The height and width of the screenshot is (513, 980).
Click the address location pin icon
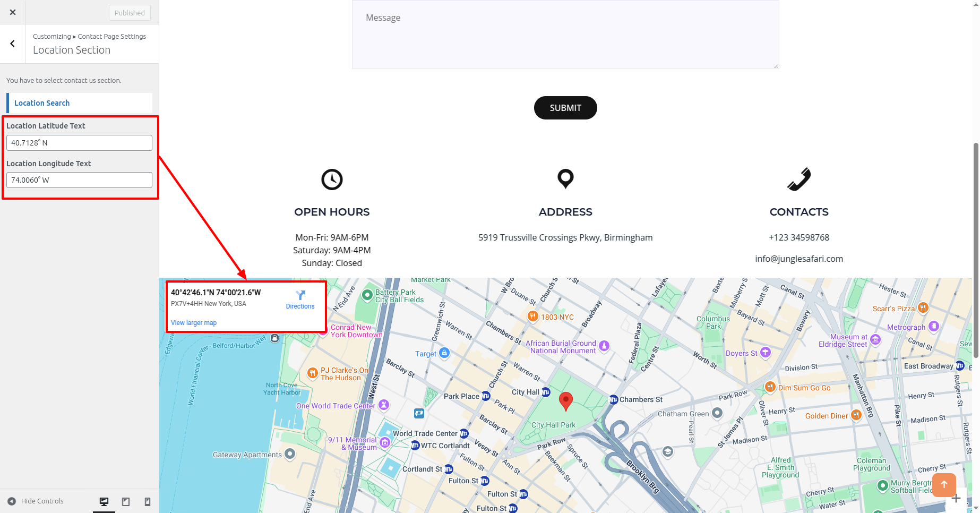coord(565,179)
